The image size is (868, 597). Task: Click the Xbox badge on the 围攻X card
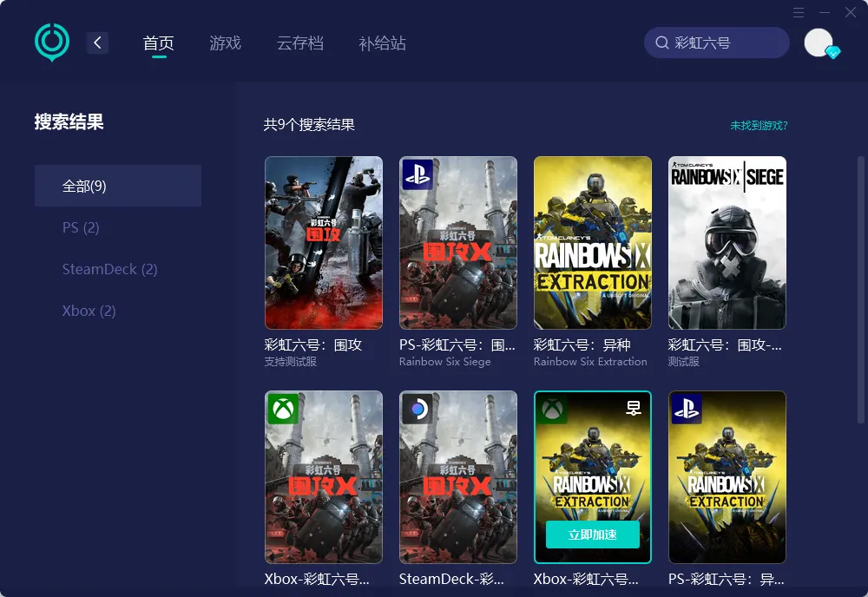pyautogui.click(x=283, y=409)
